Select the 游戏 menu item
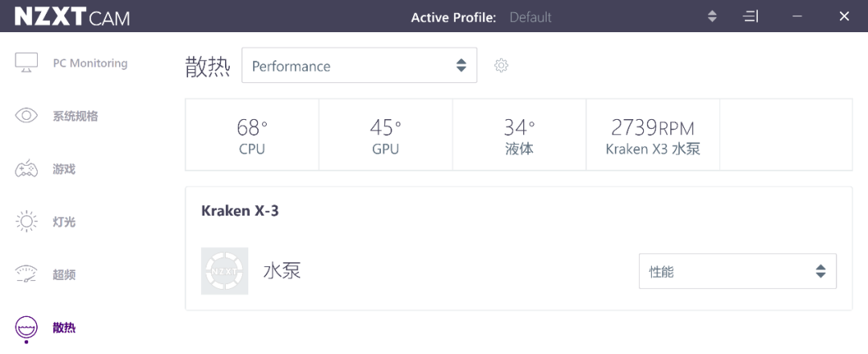The image size is (868, 354). click(x=64, y=169)
